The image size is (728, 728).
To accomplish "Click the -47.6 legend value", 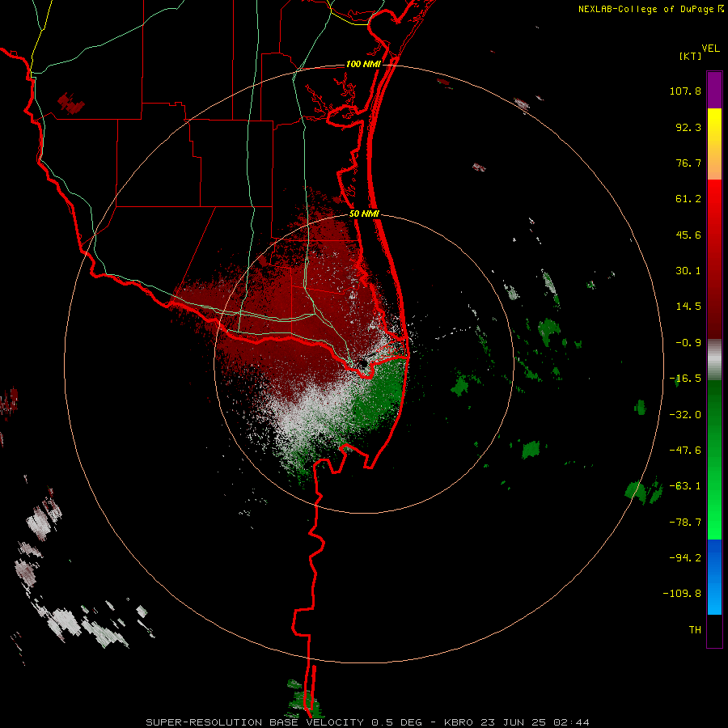I will click(685, 451).
